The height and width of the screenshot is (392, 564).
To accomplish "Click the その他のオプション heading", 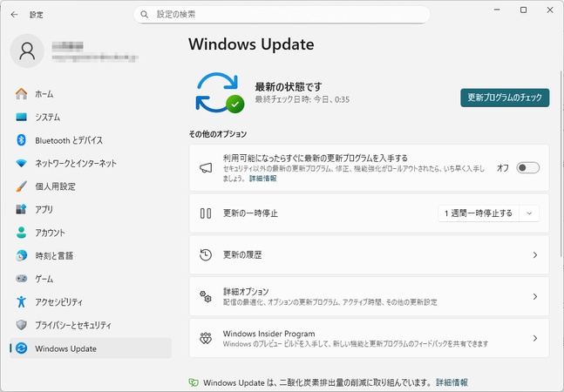I will point(218,134).
